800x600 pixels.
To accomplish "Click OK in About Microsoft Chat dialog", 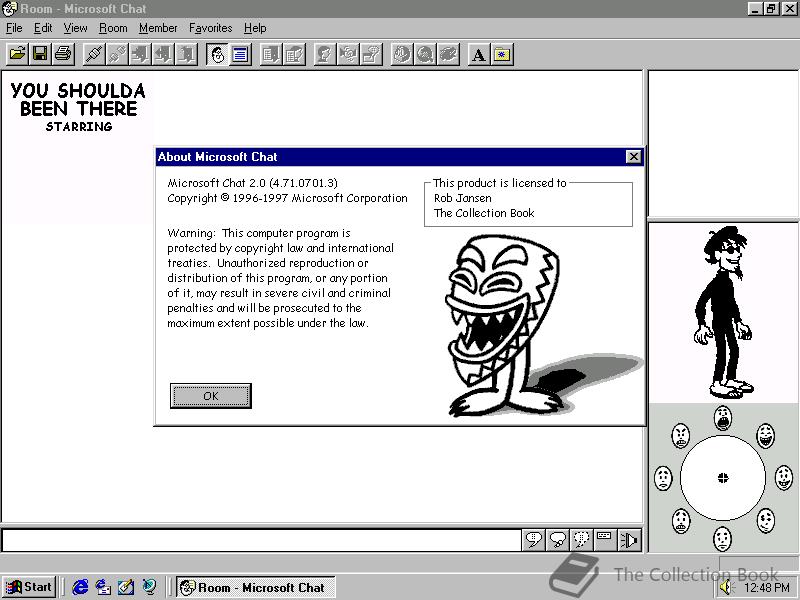I will click(211, 396).
